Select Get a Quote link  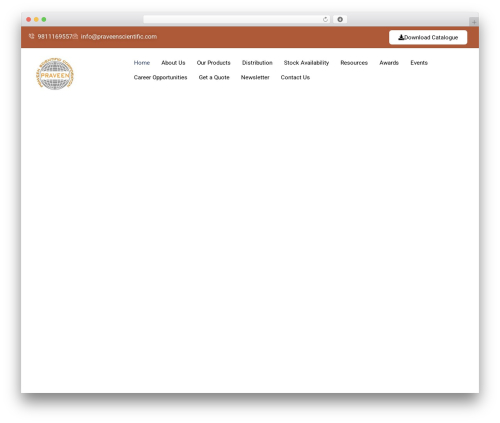pos(214,77)
